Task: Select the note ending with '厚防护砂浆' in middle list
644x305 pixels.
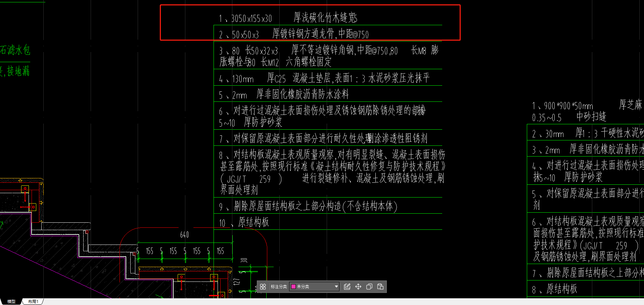Action: point(322,116)
